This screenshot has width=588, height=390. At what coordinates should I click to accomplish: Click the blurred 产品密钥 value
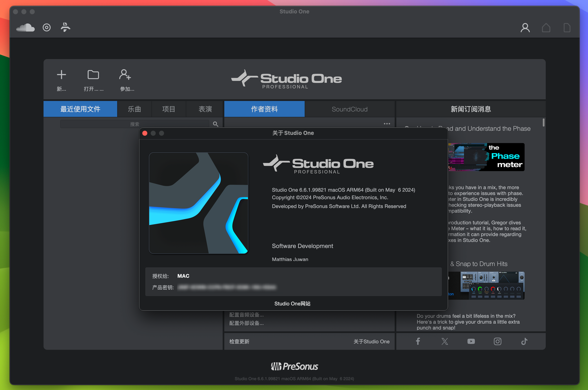tap(227, 287)
